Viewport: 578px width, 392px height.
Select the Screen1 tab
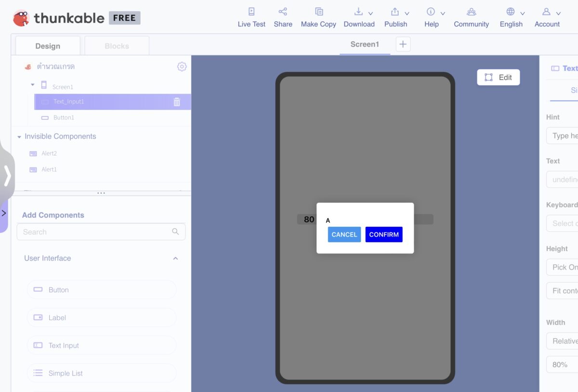click(365, 44)
